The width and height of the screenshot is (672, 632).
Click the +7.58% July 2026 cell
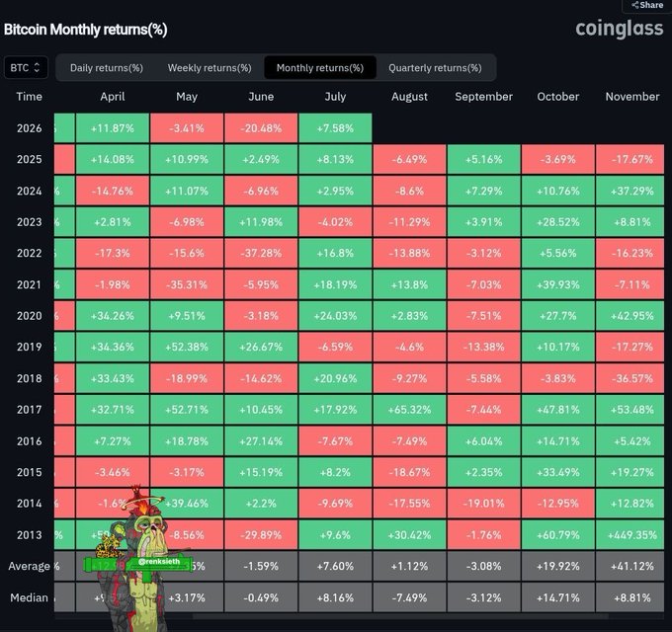(x=335, y=128)
